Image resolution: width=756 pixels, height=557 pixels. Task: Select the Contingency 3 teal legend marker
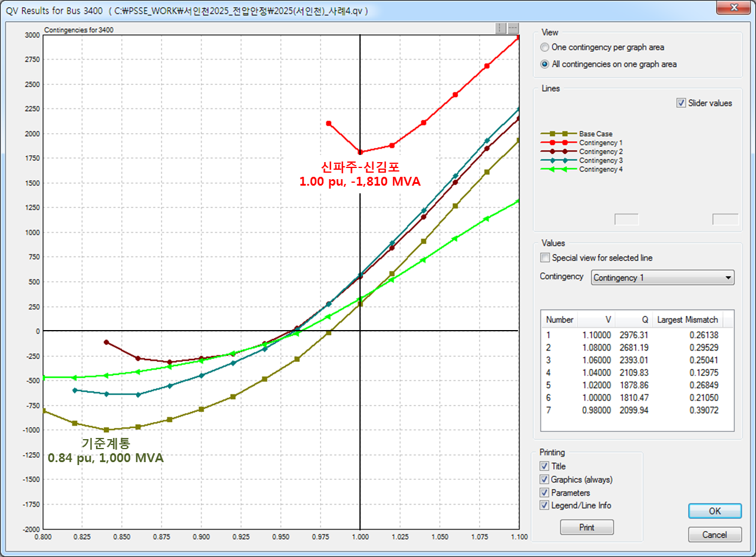(558, 160)
